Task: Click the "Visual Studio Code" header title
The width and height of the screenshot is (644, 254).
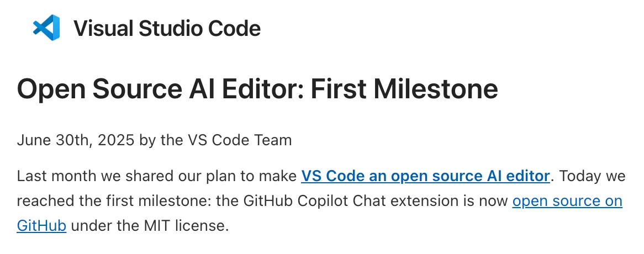Action: (x=167, y=28)
